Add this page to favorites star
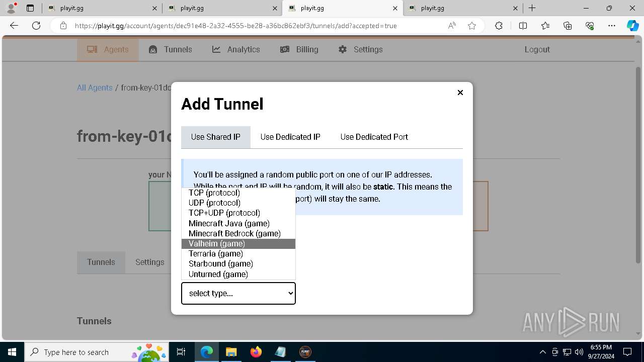This screenshot has width=644, height=362. coord(472,26)
